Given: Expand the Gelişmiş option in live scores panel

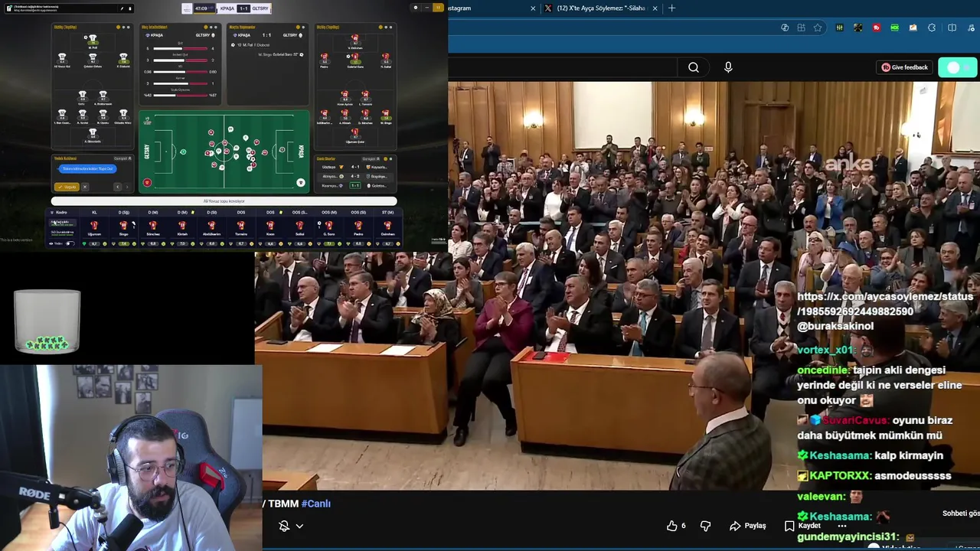Looking at the screenshot, I should coord(372,158).
